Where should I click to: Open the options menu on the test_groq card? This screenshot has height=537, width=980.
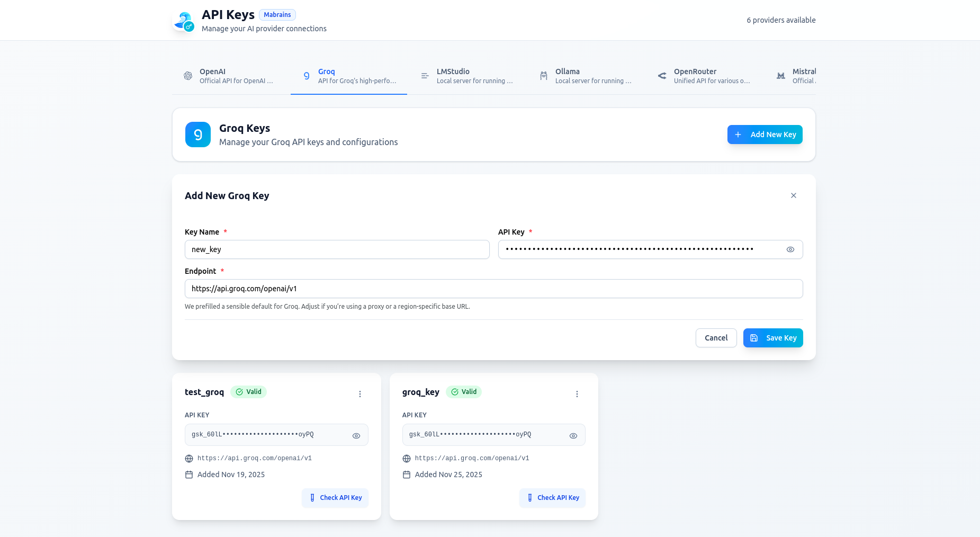(360, 394)
